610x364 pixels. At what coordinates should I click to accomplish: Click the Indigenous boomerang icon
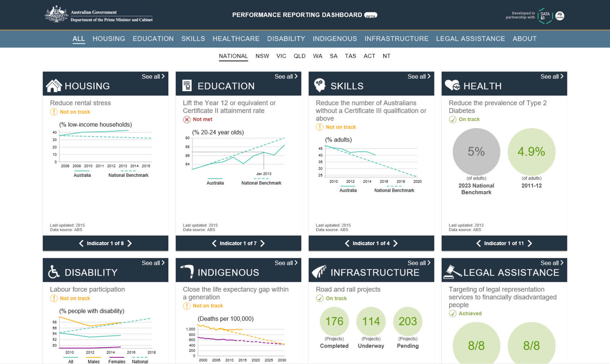(187, 272)
